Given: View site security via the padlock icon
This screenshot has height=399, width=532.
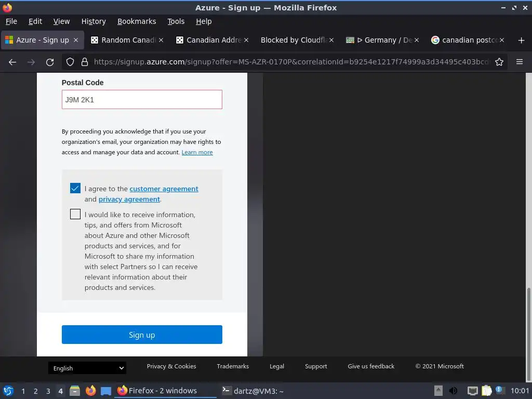Looking at the screenshot, I should (x=85, y=62).
